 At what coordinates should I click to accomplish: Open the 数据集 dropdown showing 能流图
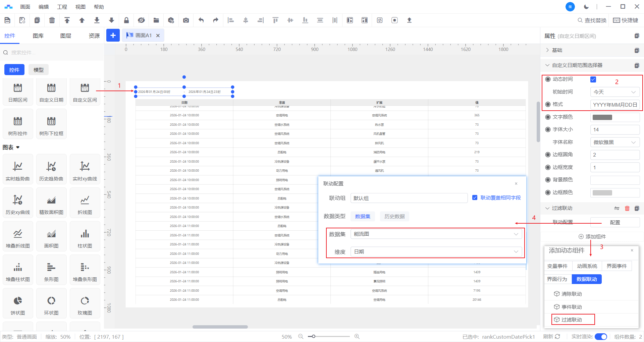click(x=436, y=234)
